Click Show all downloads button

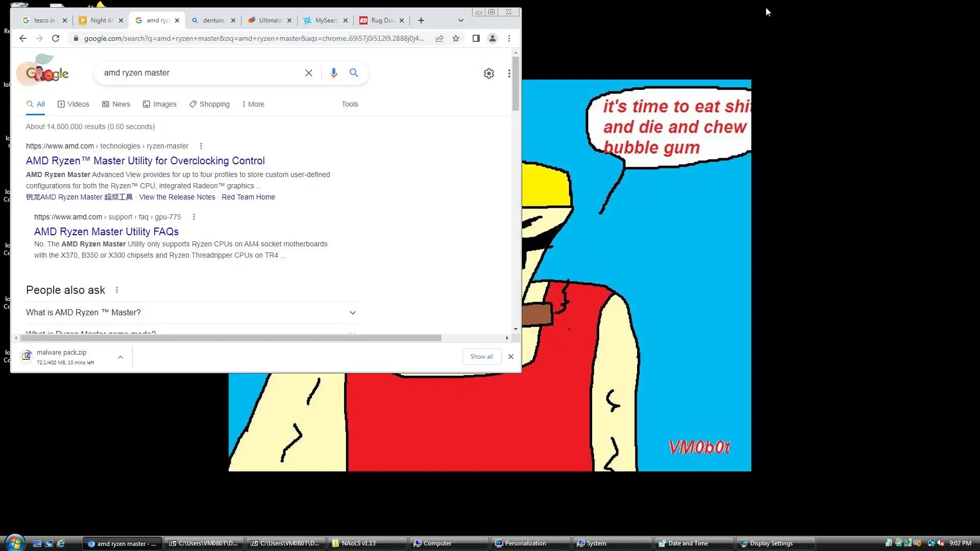pos(481,357)
